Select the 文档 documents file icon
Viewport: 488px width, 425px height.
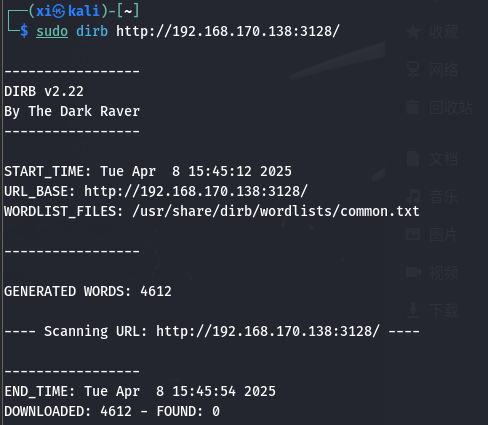coord(413,158)
